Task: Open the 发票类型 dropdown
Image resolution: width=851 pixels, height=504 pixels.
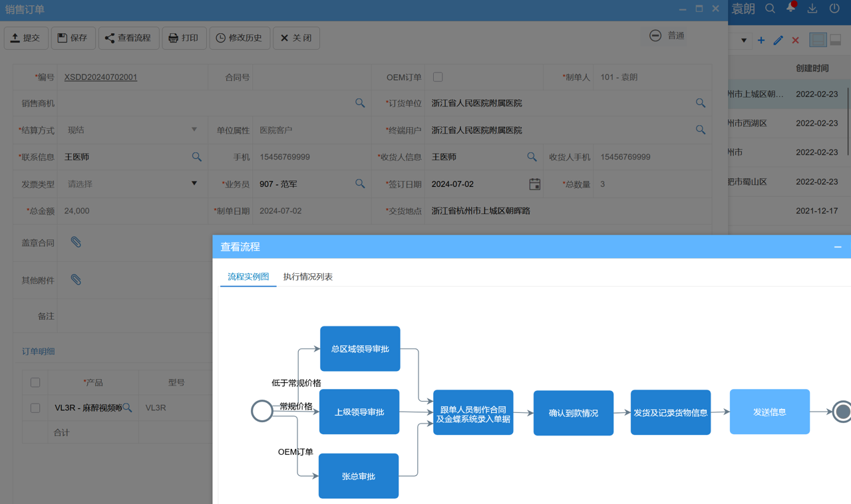Action: [x=194, y=184]
